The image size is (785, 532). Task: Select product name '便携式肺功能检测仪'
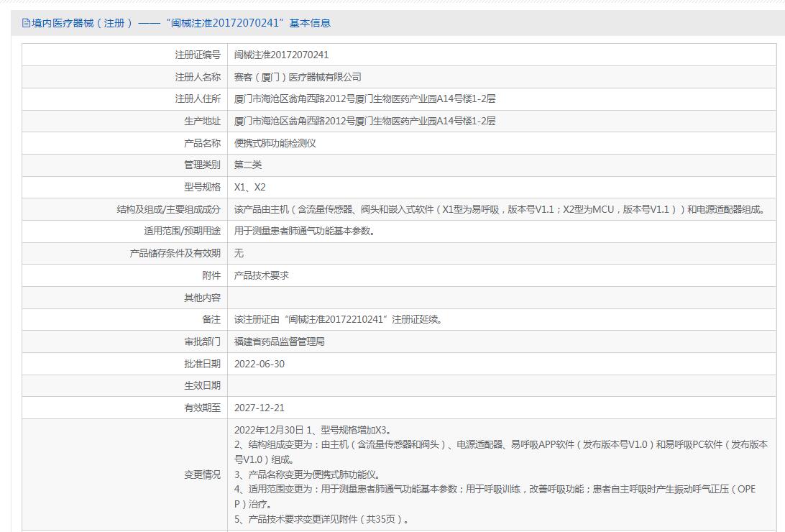tap(275, 143)
